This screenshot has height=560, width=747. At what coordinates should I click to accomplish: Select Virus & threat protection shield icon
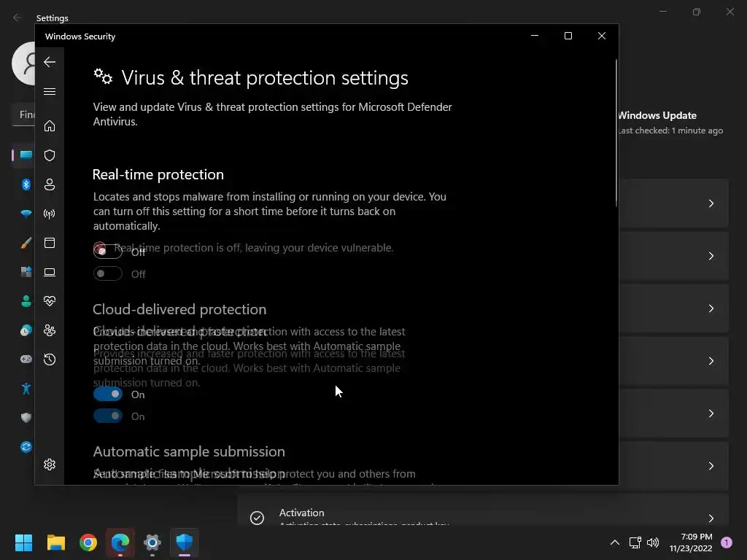50,155
